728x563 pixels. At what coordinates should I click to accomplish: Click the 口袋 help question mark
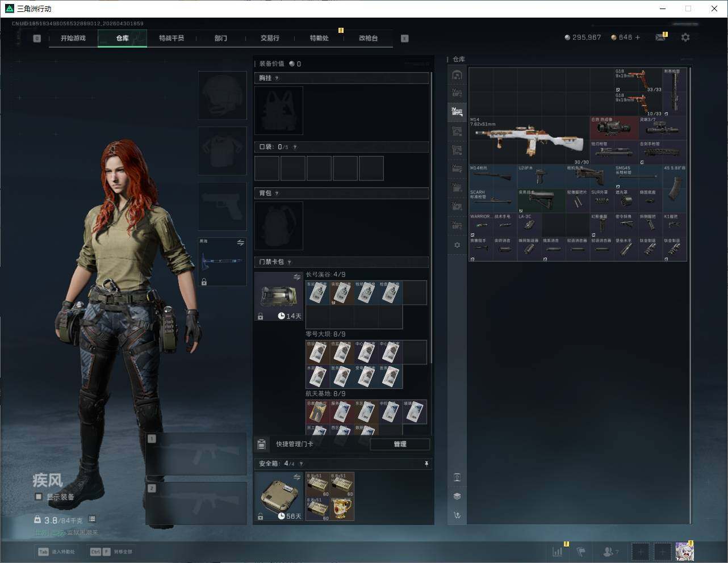click(x=295, y=147)
